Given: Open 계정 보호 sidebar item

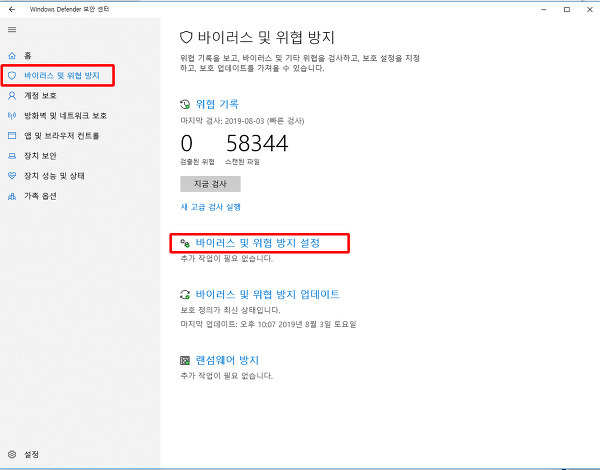Looking at the screenshot, I should [40, 96].
